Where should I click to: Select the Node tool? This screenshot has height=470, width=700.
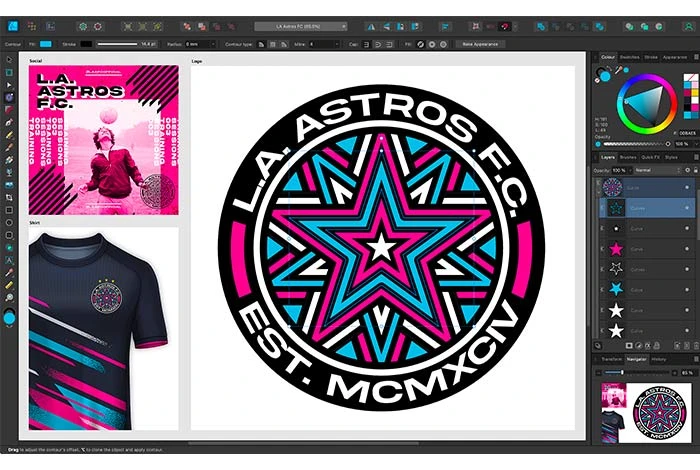[x=9, y=85]
